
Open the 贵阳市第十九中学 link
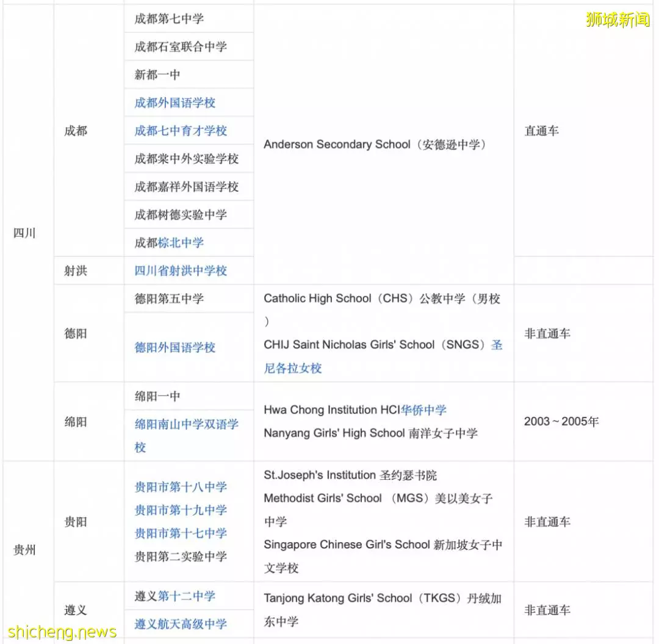coord(181,510)
